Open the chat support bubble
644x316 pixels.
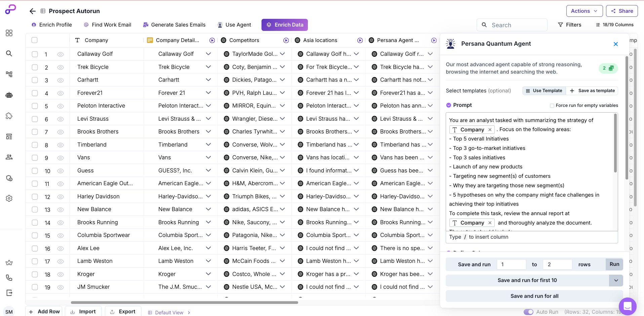[x=627, y=306]
